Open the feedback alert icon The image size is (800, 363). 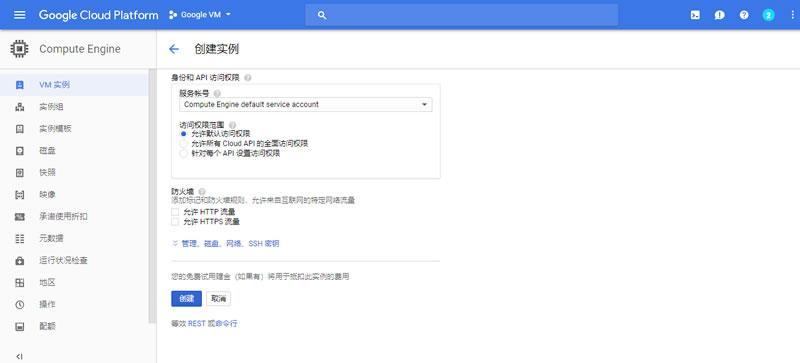(x=719, y=15)
